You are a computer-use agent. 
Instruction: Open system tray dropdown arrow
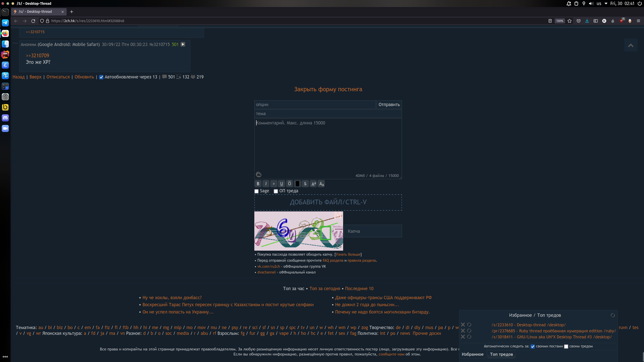[x=606, y=4]
